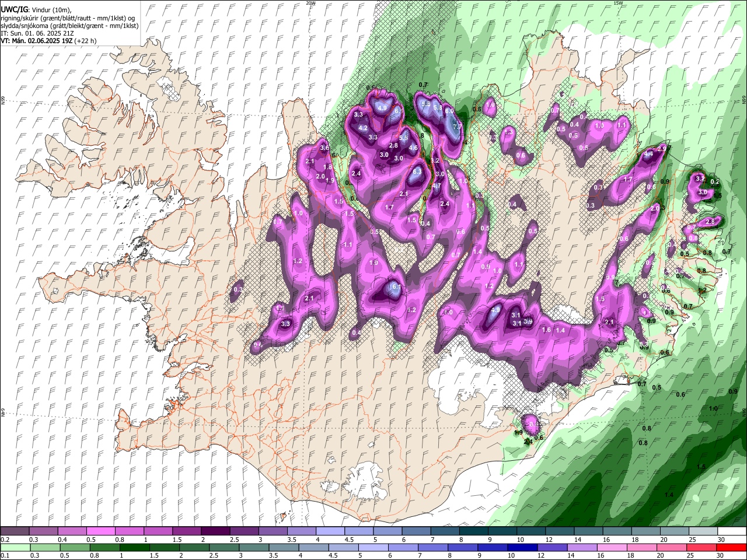The image size is (747, 560).
Task: Click the bright red 30 swatch in lower legend row
Action: (x=732, y=548)
